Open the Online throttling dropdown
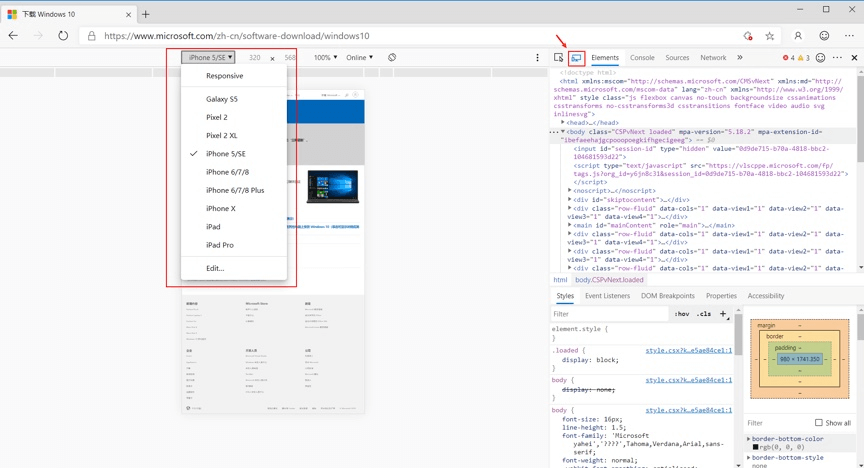This screenshot has height=468, width=864. point(359,58)
